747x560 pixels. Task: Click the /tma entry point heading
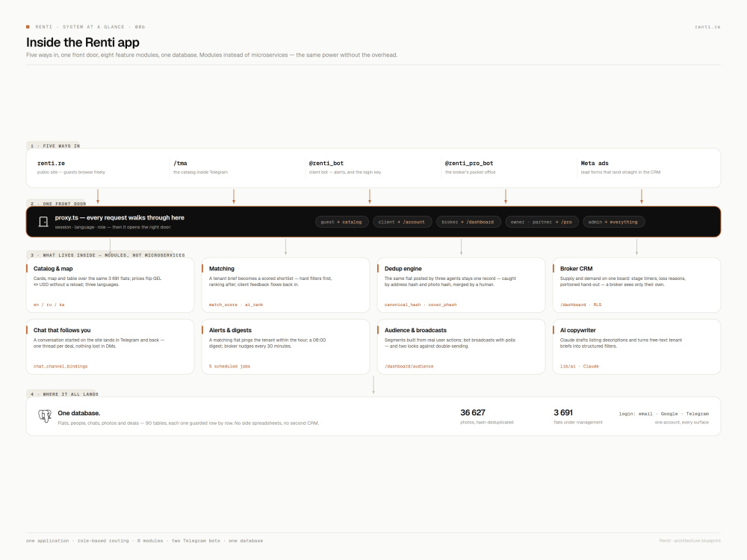pyautogui.click(x=180, y=164)
